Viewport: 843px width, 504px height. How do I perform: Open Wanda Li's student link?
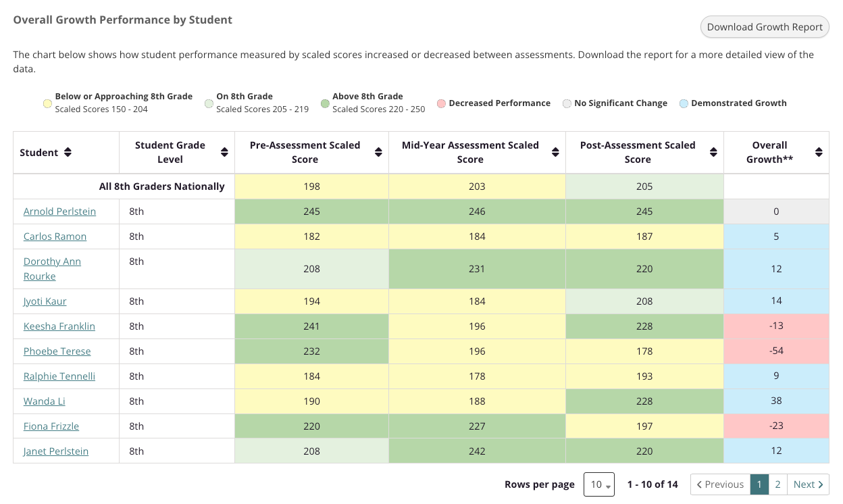click(x=45, y=401)
